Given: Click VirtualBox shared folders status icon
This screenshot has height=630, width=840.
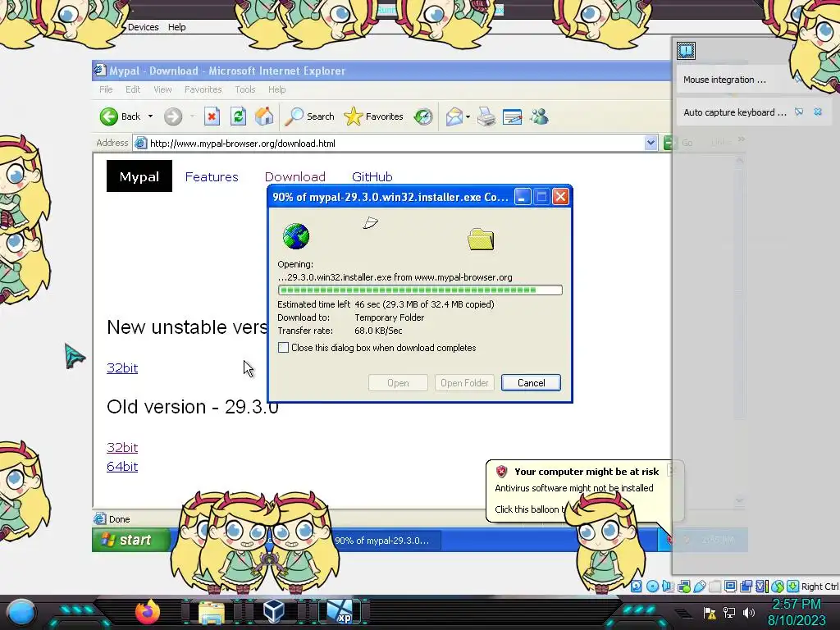Looking at the screenshot, I should tap(714, 586).
